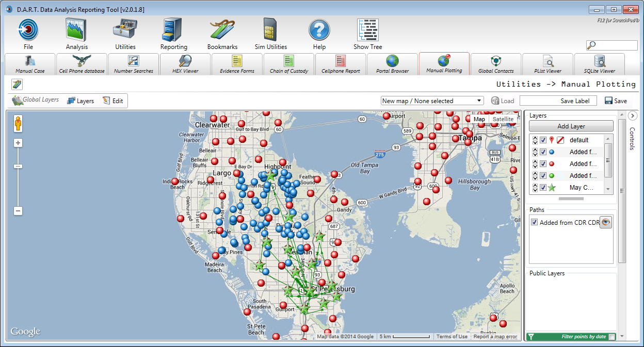Collapse the Controls side panel
The width and height of the screenshot is (644, 347).
click(633, 115)
